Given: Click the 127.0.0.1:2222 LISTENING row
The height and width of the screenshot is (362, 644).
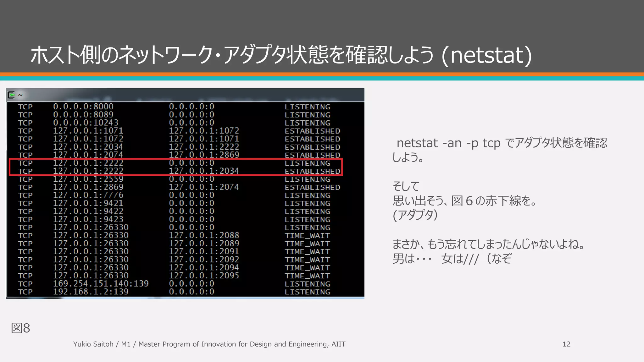Looking at the screenshot, I should click(88, 163).
